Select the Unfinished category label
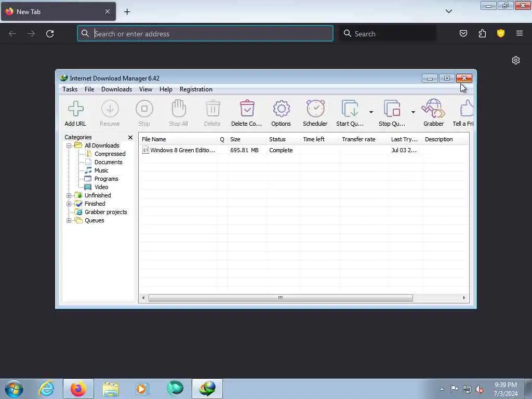The width and height of the screenshot is (532, 399). tap(98, 195)
